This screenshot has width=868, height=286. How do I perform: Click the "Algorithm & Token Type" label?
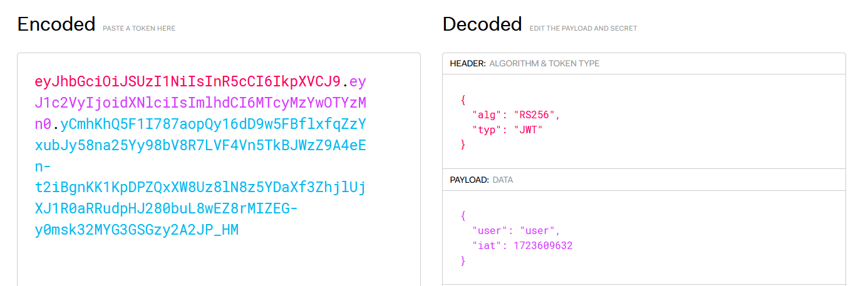[544, 63]
